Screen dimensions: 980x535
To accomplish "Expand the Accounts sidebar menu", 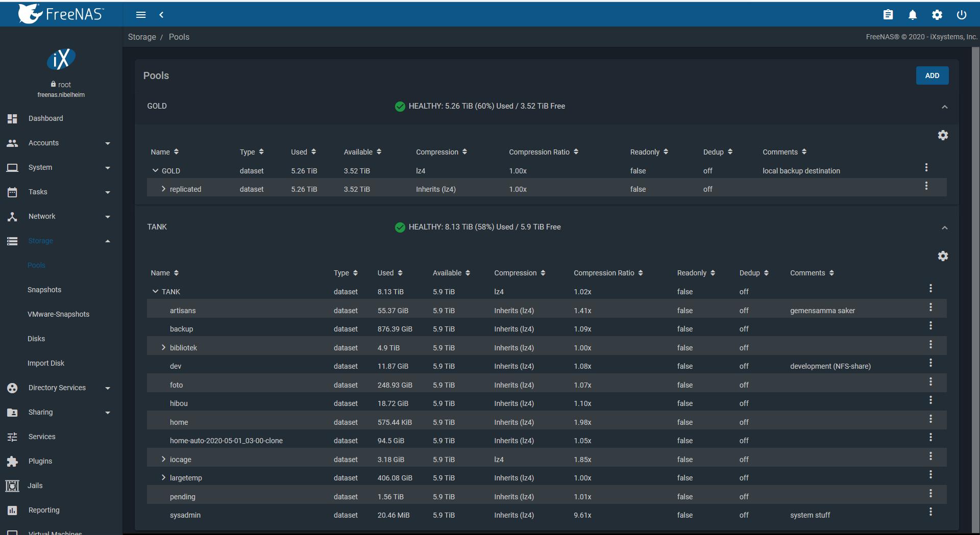I will 61,143.
